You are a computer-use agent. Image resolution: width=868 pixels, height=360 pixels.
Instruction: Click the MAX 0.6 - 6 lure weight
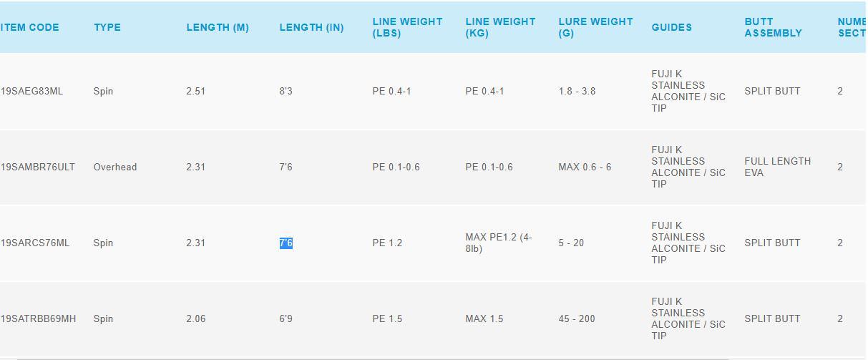(x=585, y=167)
